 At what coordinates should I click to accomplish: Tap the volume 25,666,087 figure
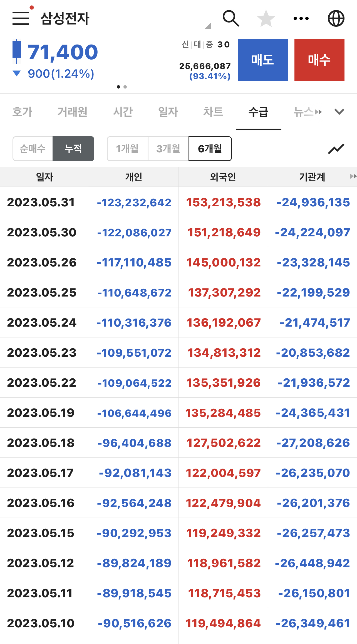tap(205, 66)
